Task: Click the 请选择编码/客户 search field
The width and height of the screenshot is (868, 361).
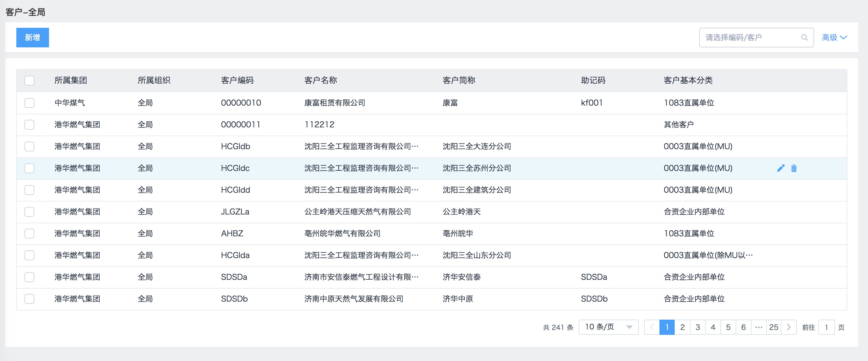Action: [750, 37]
